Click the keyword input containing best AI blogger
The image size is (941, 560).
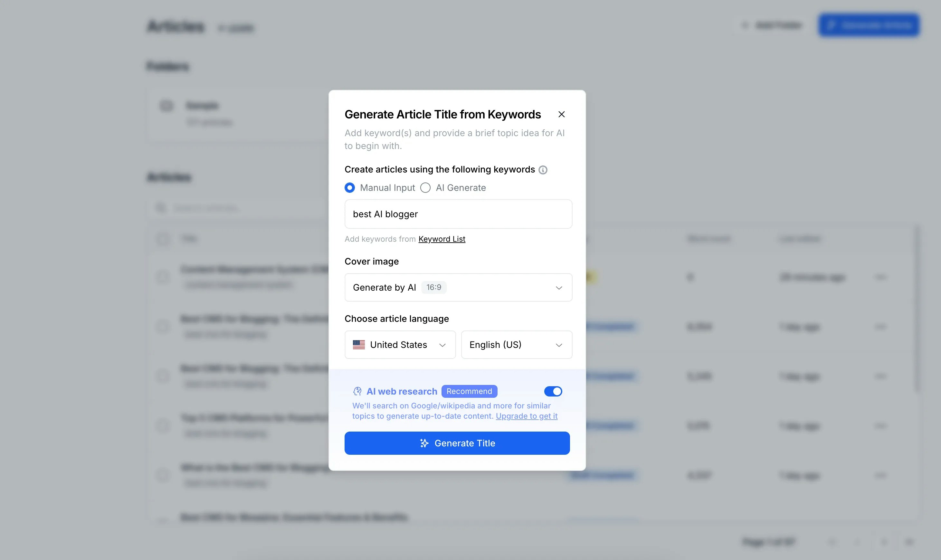coord(458,214)
